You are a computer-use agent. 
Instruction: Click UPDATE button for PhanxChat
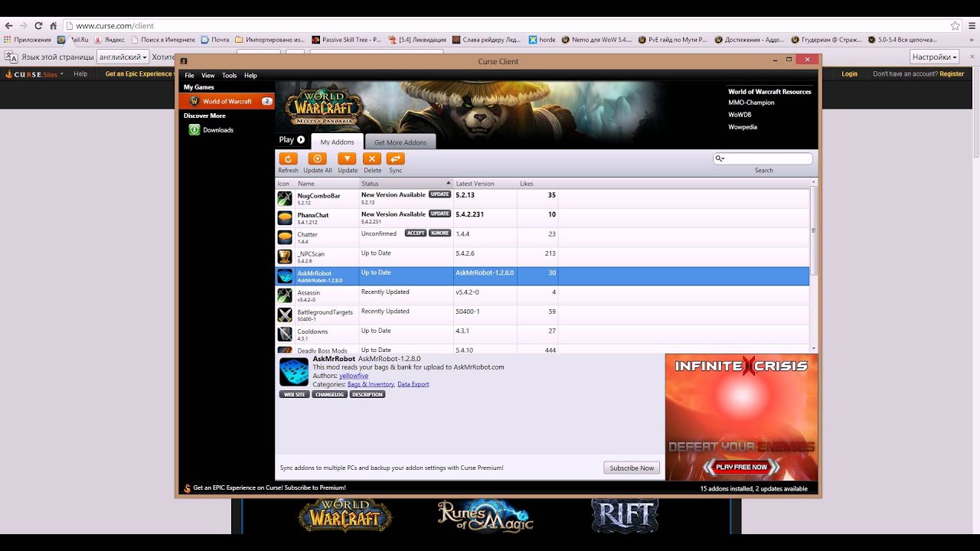(439, 214)
